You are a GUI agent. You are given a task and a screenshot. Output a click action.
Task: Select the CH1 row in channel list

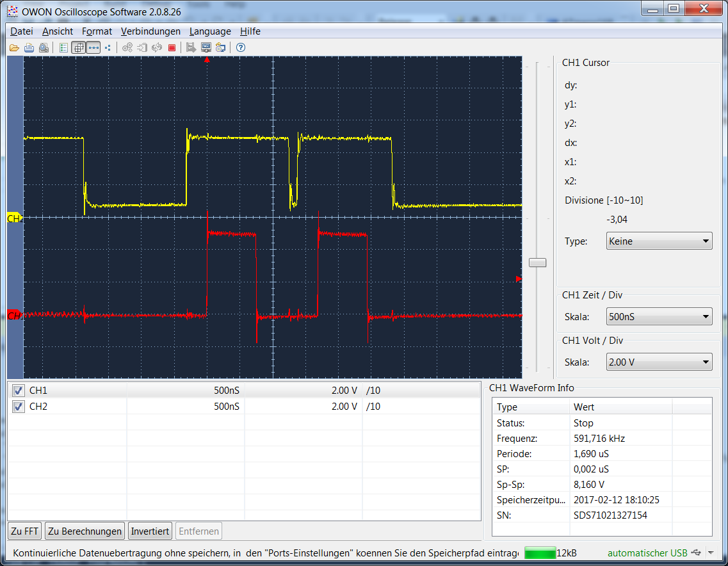[x=244, y=391]
